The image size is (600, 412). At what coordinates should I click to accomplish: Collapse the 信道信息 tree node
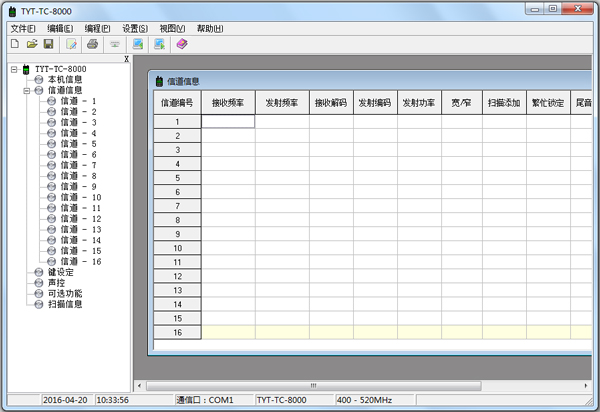click(x=27, y=91)
